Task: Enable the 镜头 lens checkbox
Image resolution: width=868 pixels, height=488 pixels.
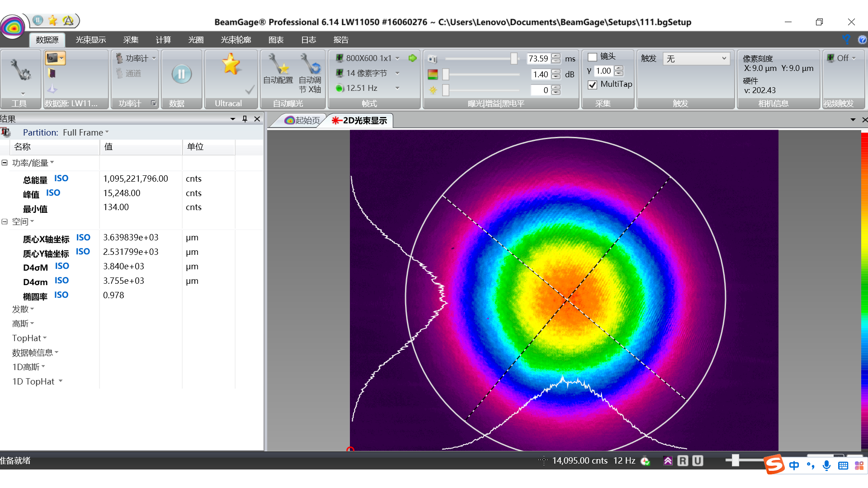Action: coord(592,57)
